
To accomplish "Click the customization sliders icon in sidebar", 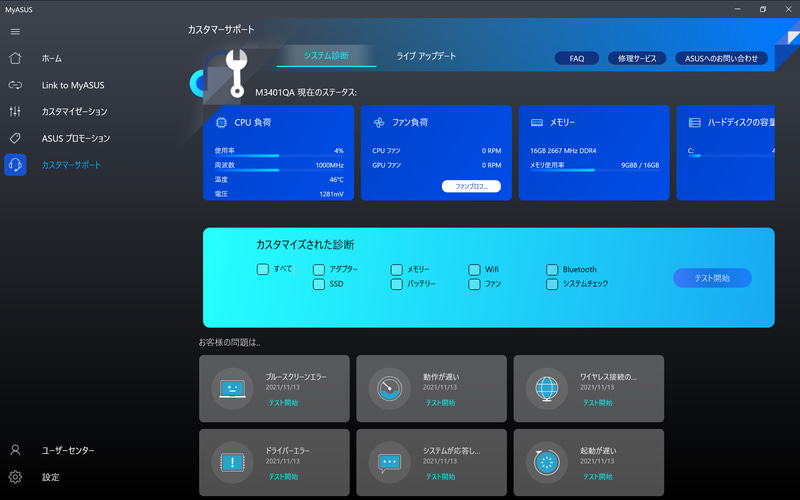I will (x=15, y=111).
